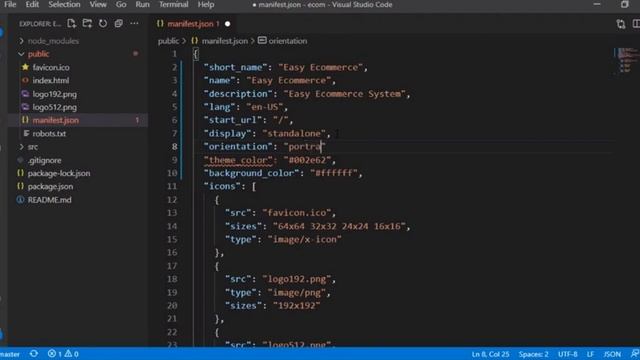The image size is (640, 360).
Task: Click the "portra" text being typed
Action: [x=304, y=147]
